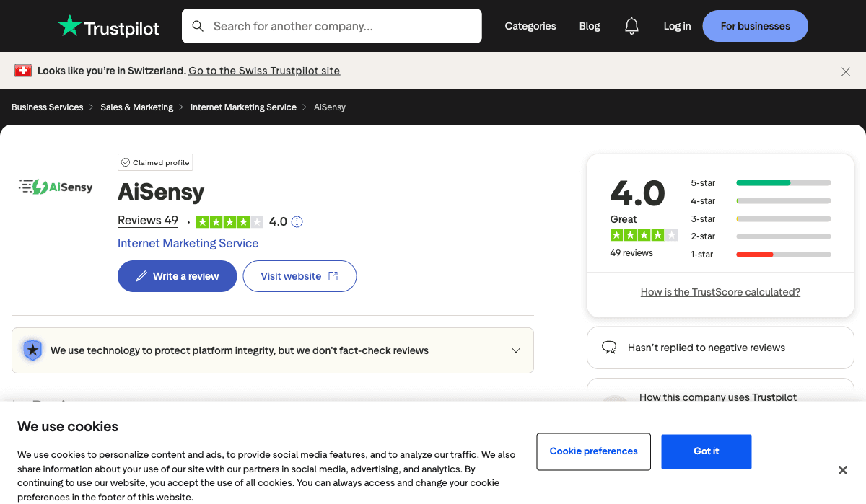Click the AiSensy breadcrumb text
The width and height of the screenshot is (866, 504).
[x=330, y=107]
